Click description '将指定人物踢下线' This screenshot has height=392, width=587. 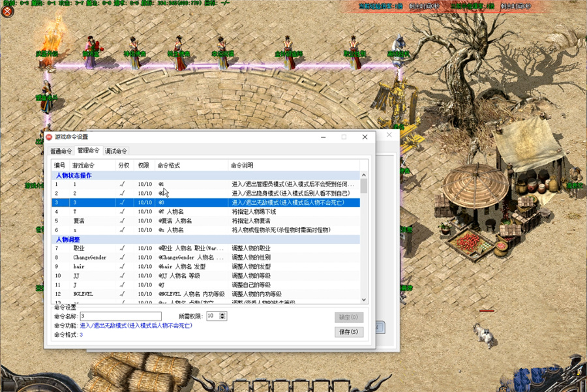coord(254,211)
